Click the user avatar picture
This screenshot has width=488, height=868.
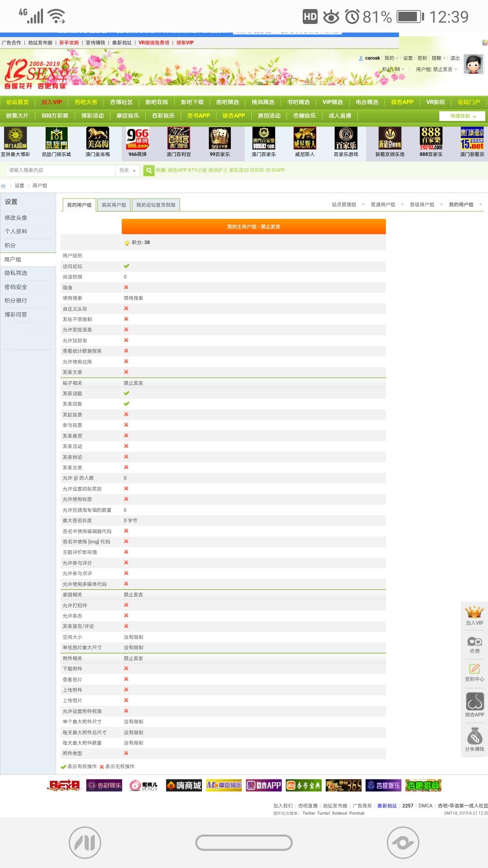474,65
